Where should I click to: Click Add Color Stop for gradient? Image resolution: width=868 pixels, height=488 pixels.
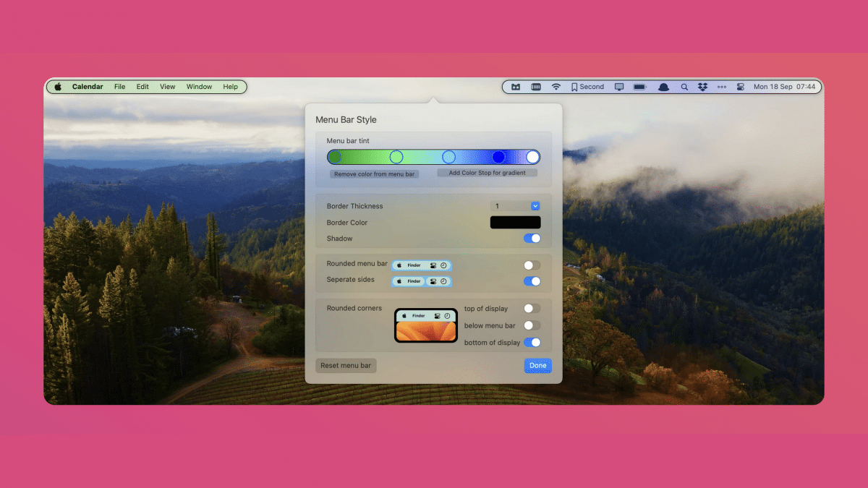[x=487, y=174]
